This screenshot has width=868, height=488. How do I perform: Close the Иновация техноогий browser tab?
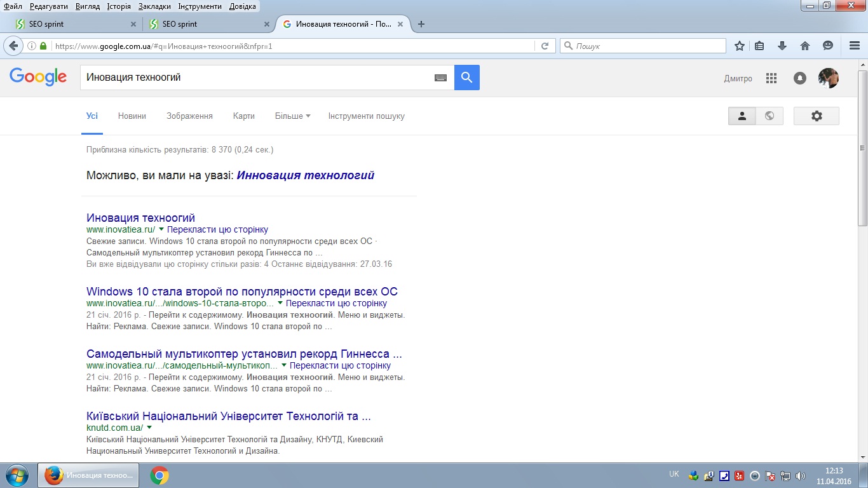(400, 24)
